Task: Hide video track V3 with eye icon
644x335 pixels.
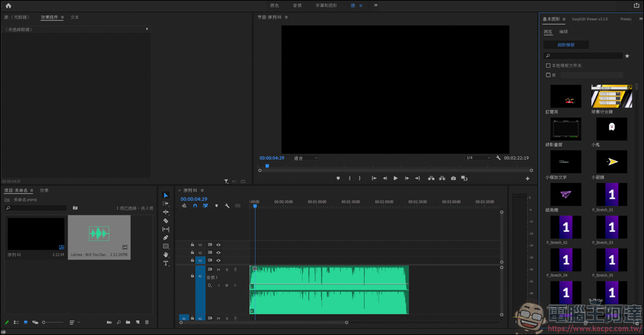Action: pyautogui.click(x=218, y=245)
